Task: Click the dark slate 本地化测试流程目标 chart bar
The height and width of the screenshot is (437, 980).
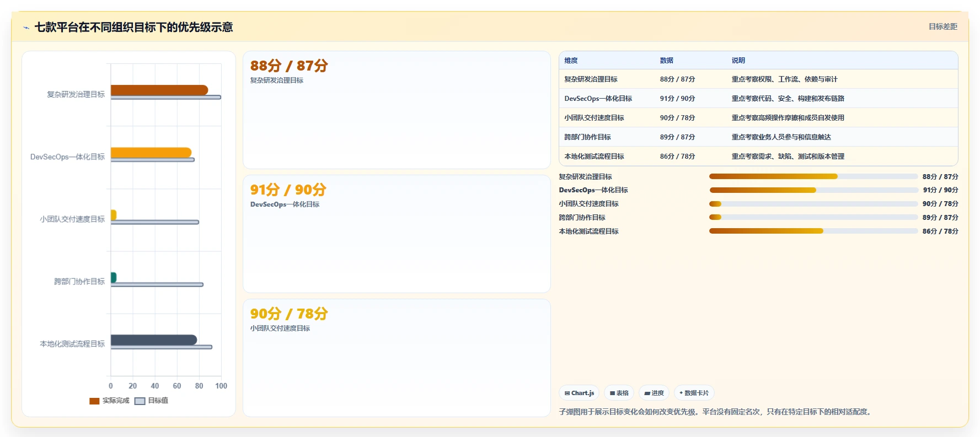Action: tap(154, 340)
